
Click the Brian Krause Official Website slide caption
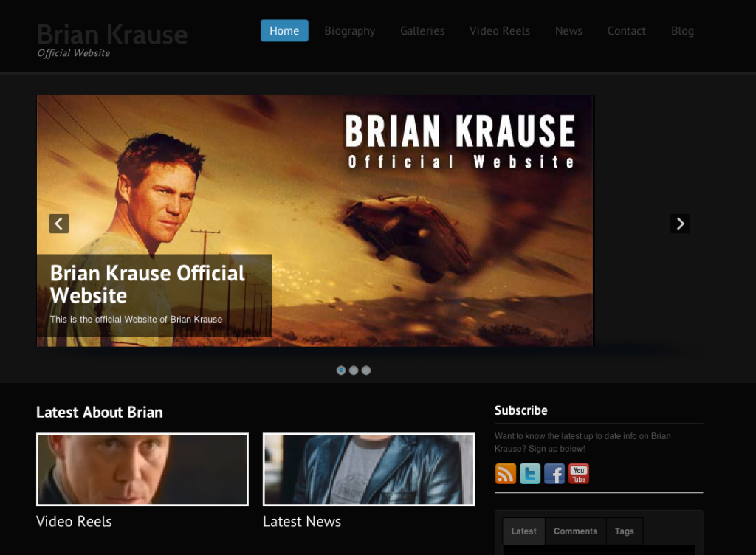148,284
